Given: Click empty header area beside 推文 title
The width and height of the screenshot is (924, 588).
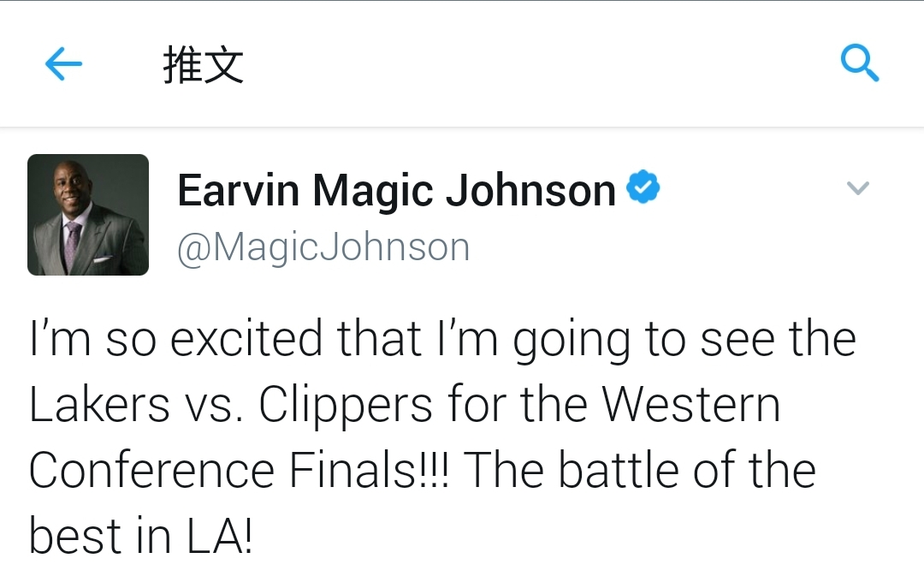Looking at the screenshot, I should 530,63.
